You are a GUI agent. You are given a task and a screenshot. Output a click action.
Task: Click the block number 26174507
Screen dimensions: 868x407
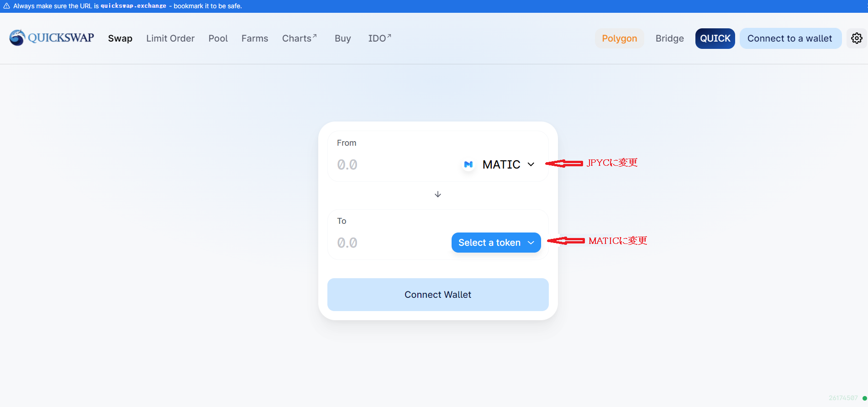pyautogui.click(x=843, y=398)
